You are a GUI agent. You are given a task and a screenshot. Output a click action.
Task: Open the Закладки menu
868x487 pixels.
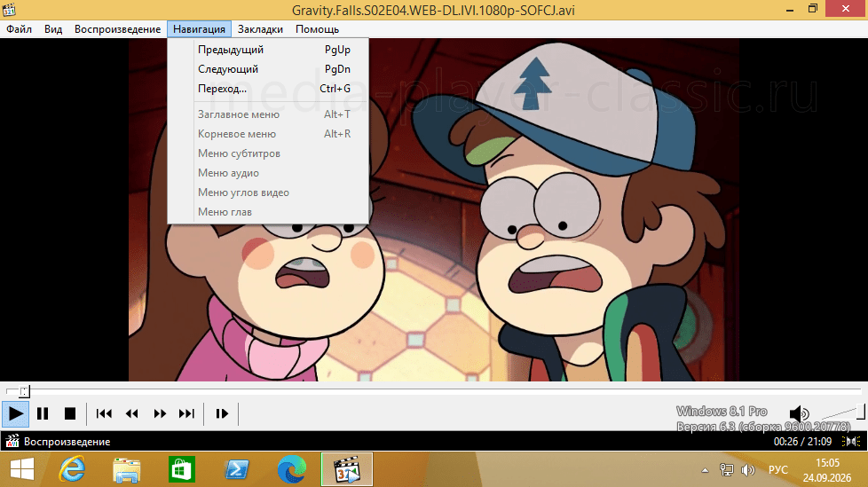coord(260,29)
